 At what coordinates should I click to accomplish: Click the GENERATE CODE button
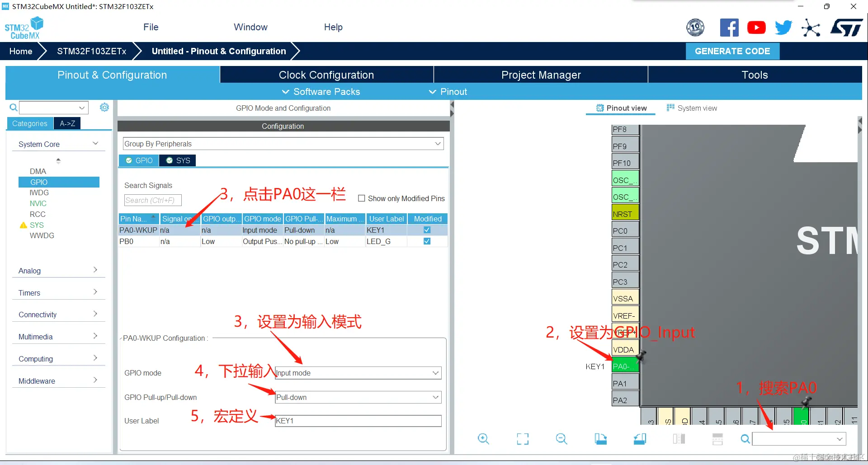tap(732, 51)
